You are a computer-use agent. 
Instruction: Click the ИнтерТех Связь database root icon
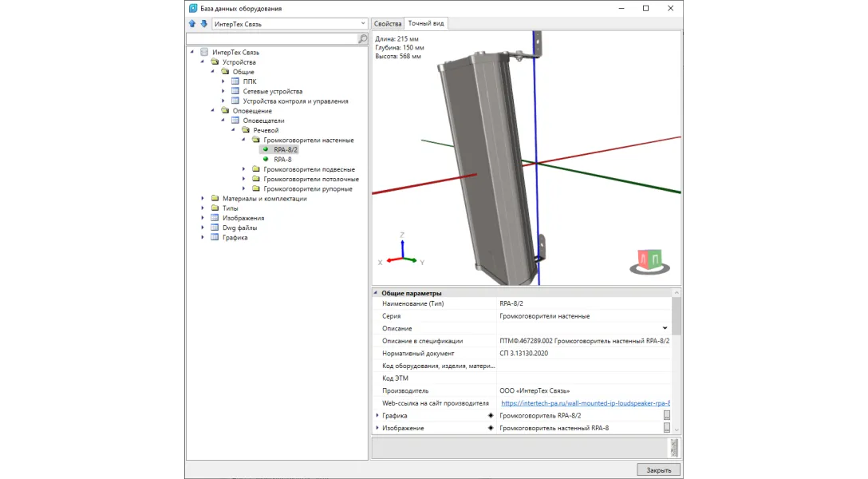click(204, 52)
